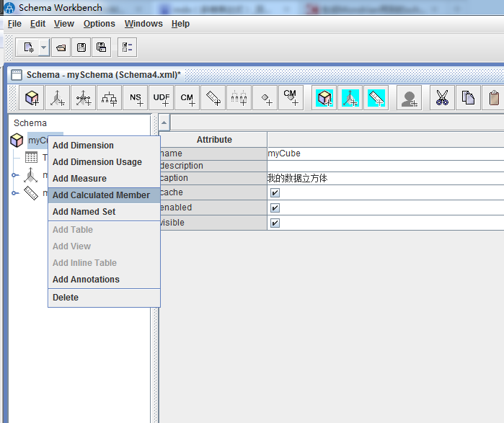Click the Add Hierarchy toolbar icon
504x423 pixels.
pyautogui.click(x=110, y=98)
